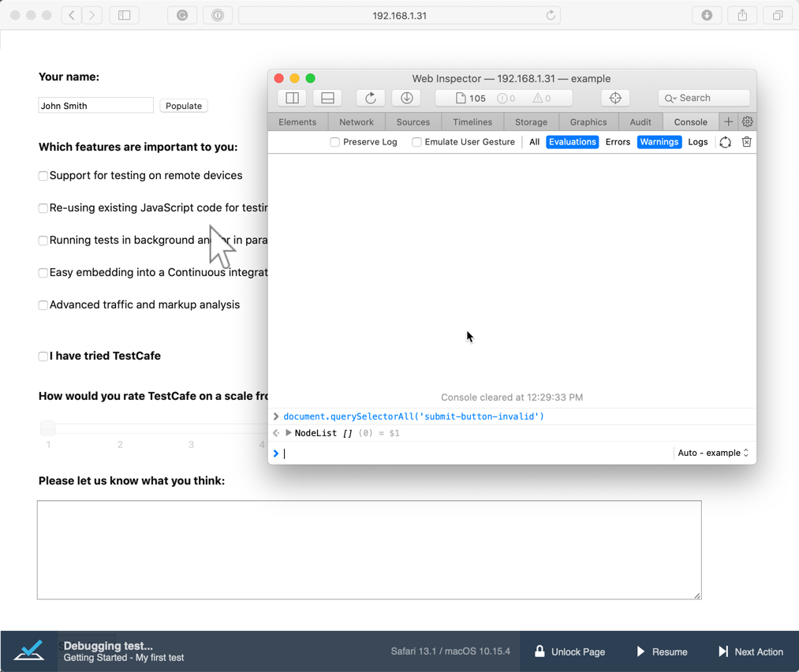
Task: Expand the NodeList result triangle
Action: (x=289, y=433)
